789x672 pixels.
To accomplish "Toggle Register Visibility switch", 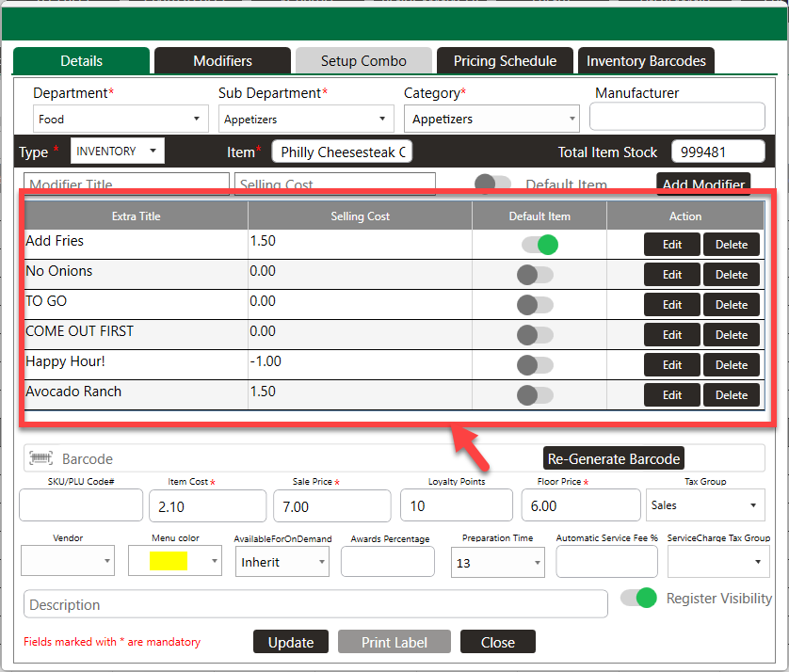I will point(638,598).
